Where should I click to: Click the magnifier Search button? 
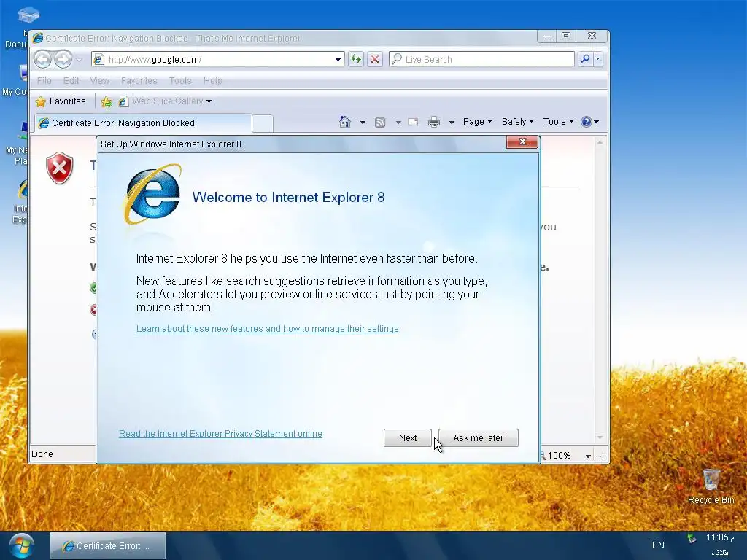(585, 59)
